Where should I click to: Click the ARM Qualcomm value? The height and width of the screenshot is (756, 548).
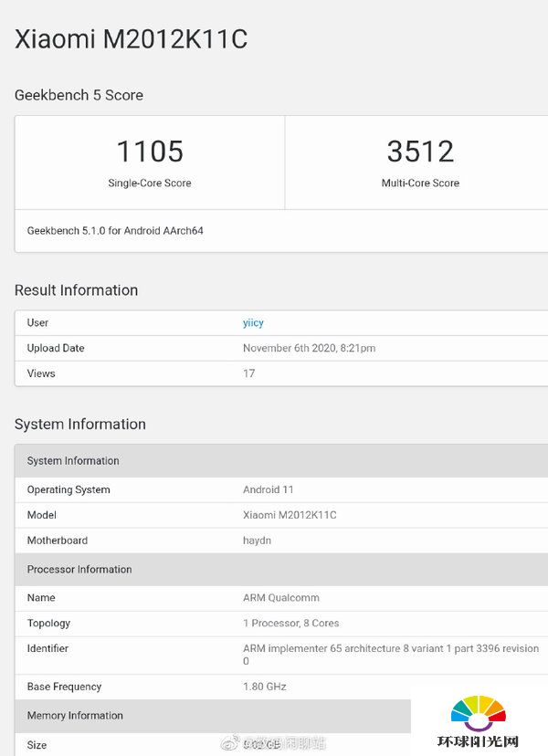pos(281,598)
